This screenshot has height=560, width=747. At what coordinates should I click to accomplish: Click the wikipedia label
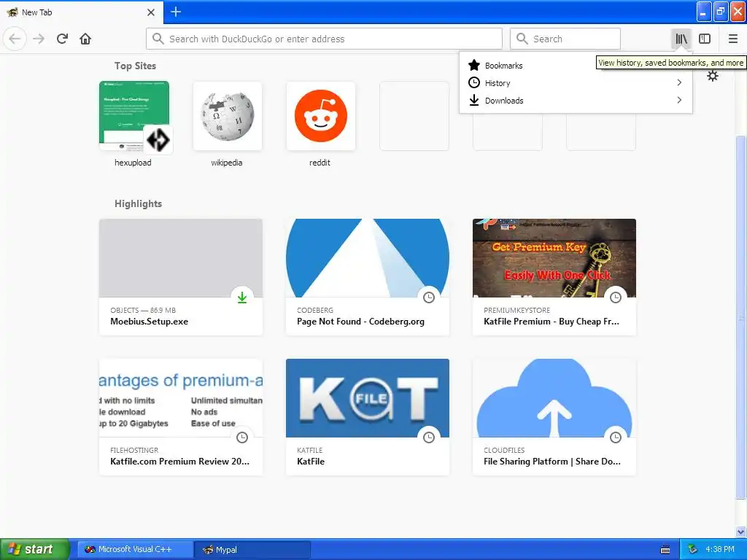point(227,163)
